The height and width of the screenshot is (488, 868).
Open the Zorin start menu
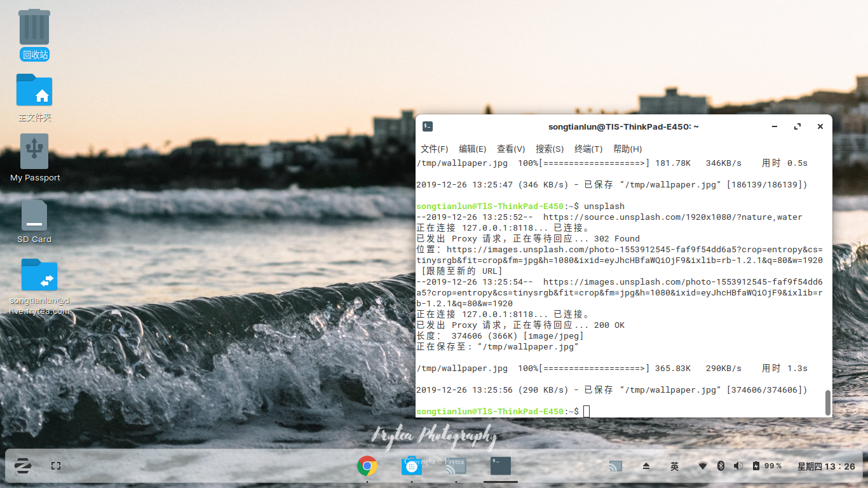click(24, 466)
